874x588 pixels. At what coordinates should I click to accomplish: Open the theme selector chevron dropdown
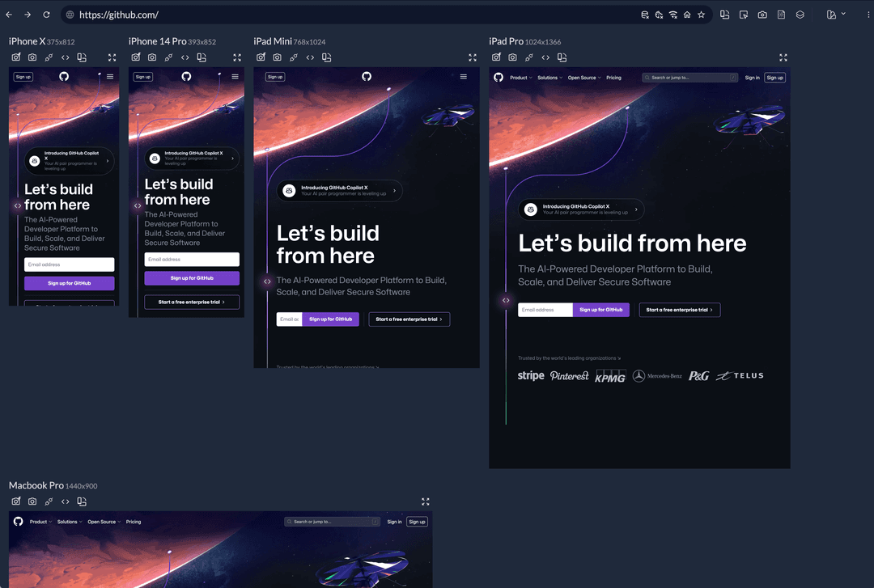click(845, 14)
